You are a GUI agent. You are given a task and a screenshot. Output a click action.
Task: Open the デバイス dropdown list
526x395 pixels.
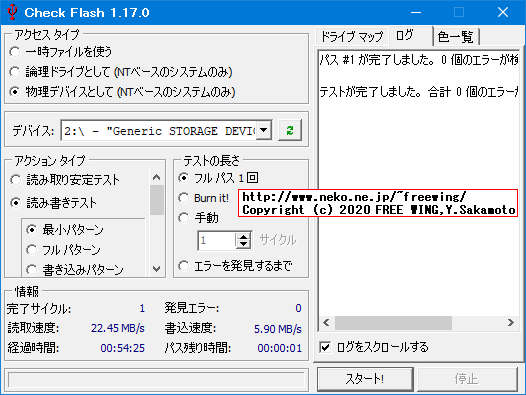coord(264,130)
